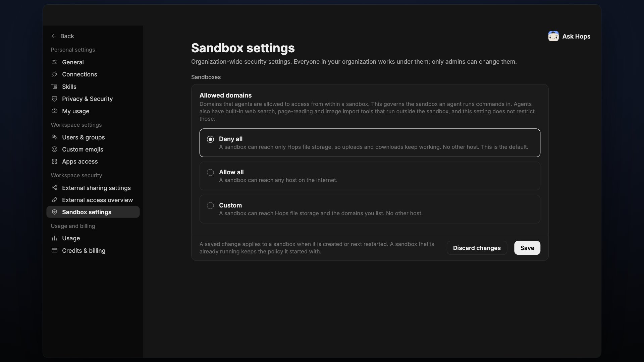Go to Skills settings
644x362 pixels.
(93, 86)
